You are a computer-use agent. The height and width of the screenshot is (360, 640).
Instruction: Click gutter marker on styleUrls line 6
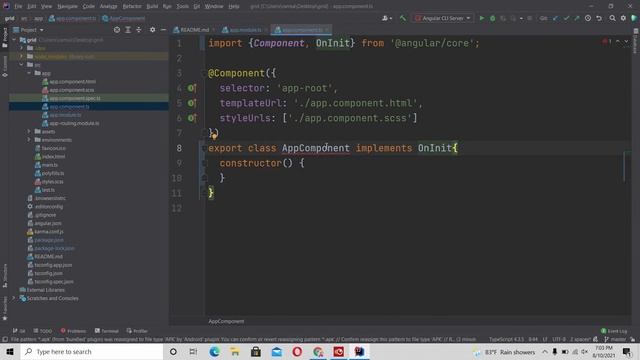191,118
